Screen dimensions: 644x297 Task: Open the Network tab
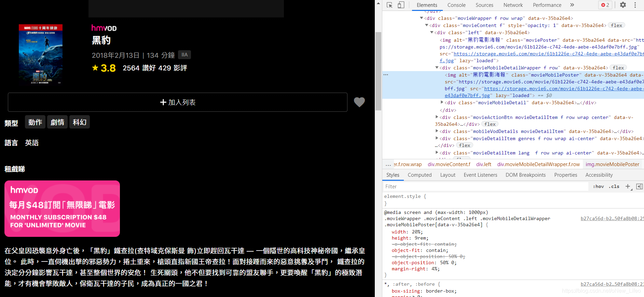(513, 5)
